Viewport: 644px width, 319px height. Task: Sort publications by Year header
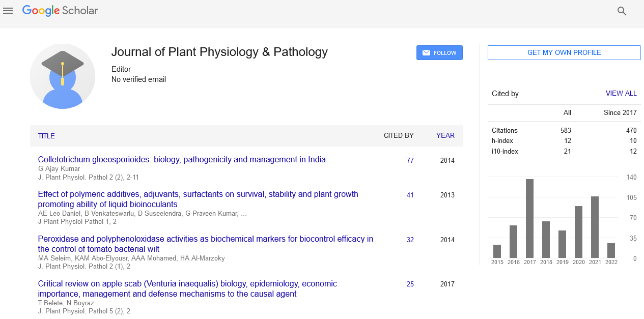[445, 136]
